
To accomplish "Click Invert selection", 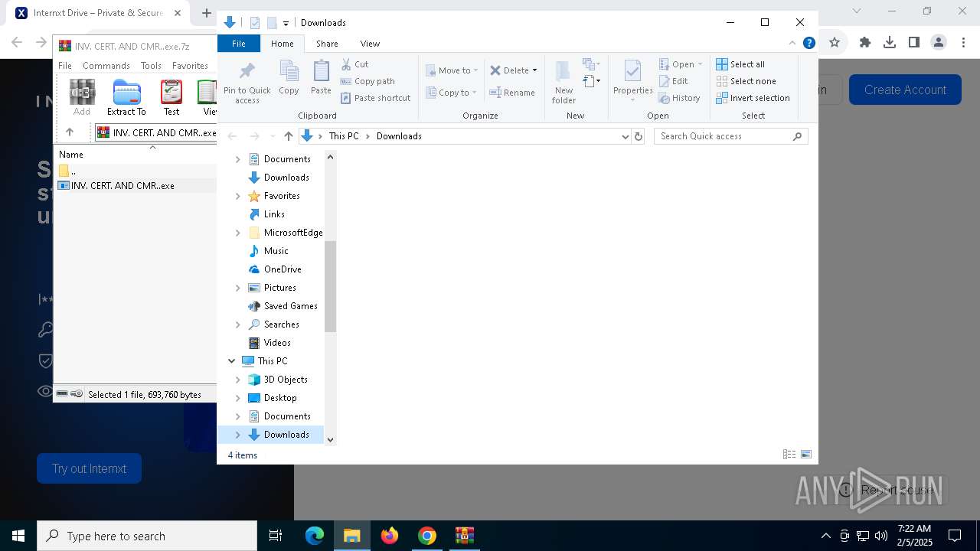I will coord(753,98).
